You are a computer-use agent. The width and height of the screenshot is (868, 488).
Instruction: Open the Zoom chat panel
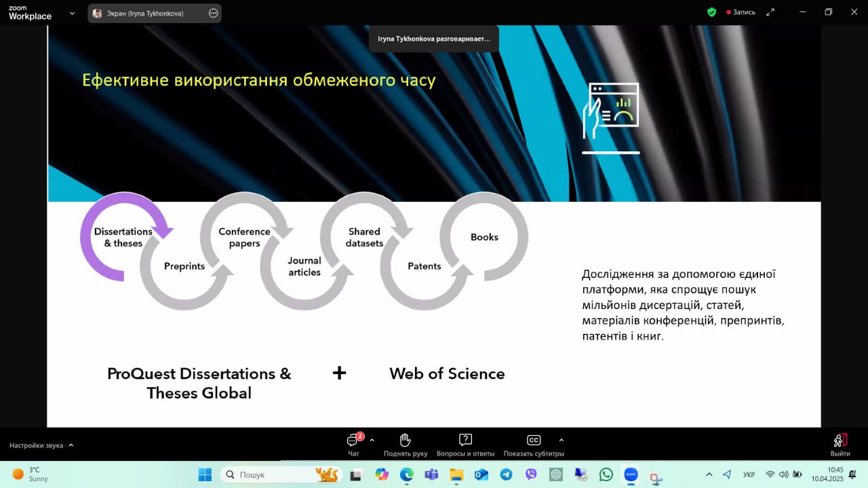click(353, 445)
